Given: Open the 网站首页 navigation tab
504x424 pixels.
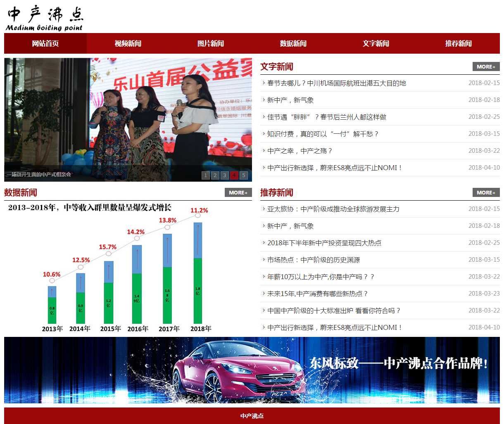Looking at the screenshot, I should tap(45, 43).
